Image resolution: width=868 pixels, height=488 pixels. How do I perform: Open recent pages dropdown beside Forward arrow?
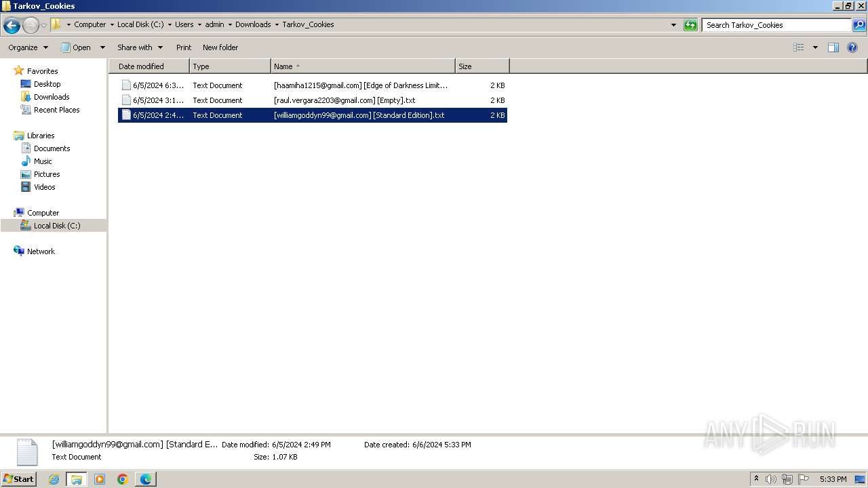[44, 25]
